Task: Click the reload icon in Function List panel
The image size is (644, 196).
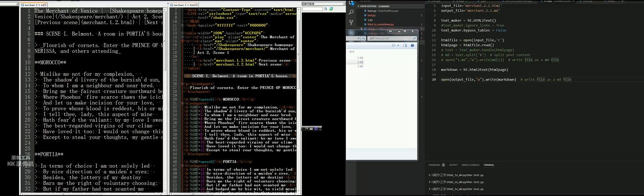Action: [331, 8]
